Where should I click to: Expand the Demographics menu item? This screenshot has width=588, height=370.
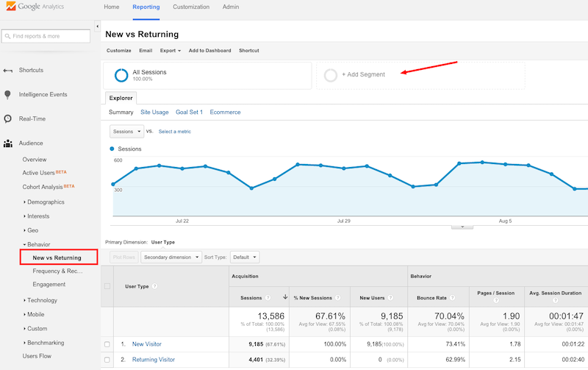point(46,202)
